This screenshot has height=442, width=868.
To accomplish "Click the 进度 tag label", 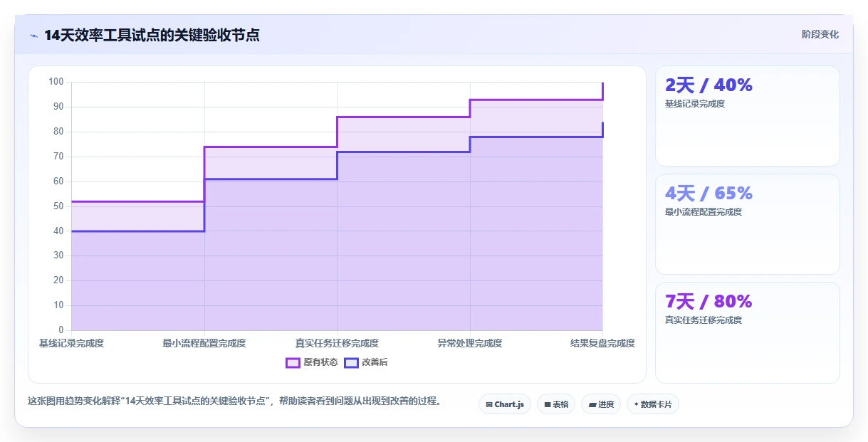I will 606,404.
